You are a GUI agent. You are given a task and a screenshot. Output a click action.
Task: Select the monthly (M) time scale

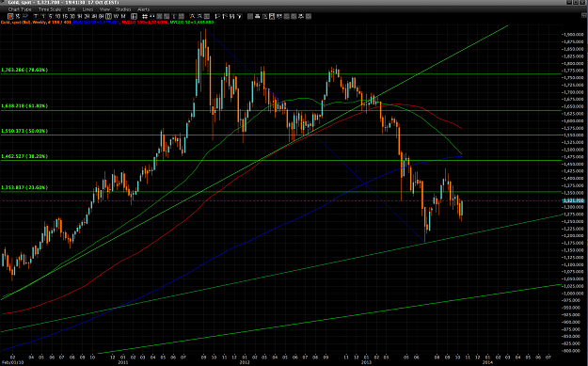point(123,17)
